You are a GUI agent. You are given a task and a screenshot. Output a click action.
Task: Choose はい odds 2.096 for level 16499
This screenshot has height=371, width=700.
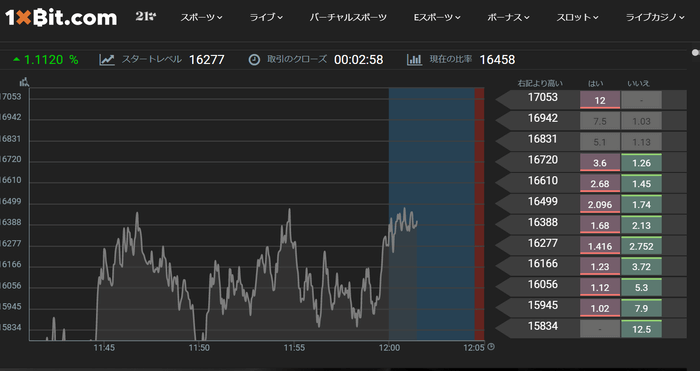point(600,204)
